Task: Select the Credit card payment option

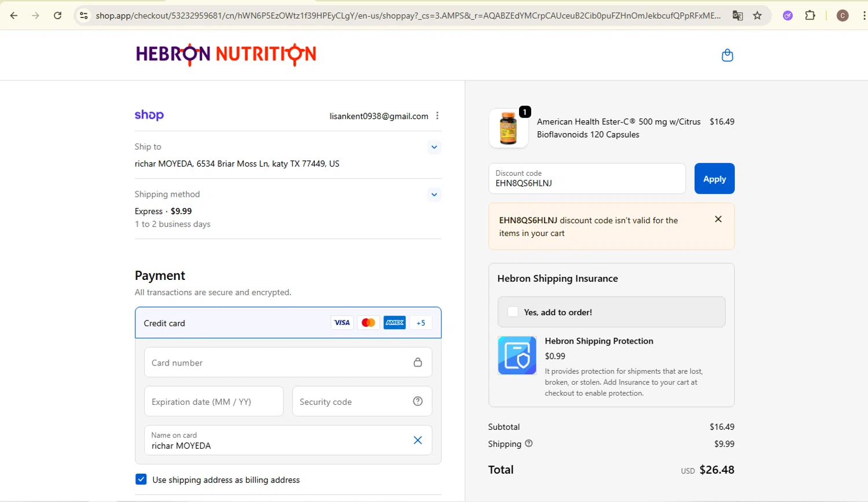Action: point(288,323)
